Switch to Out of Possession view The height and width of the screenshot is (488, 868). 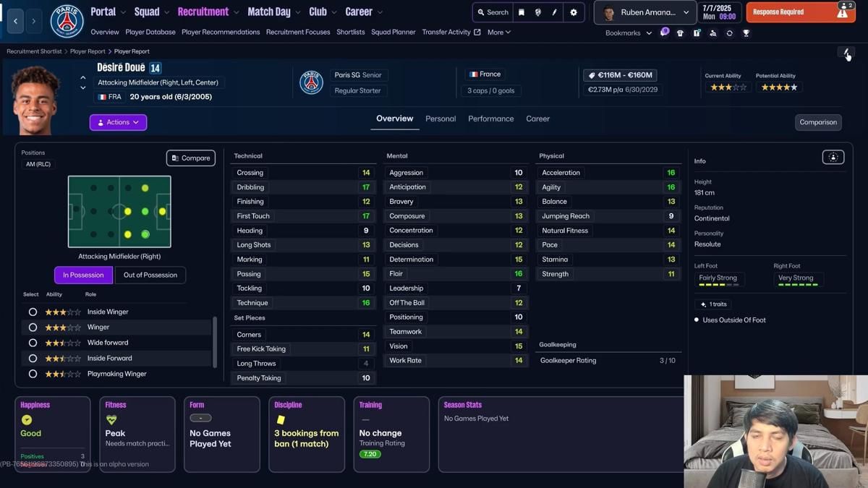point(150,275)
